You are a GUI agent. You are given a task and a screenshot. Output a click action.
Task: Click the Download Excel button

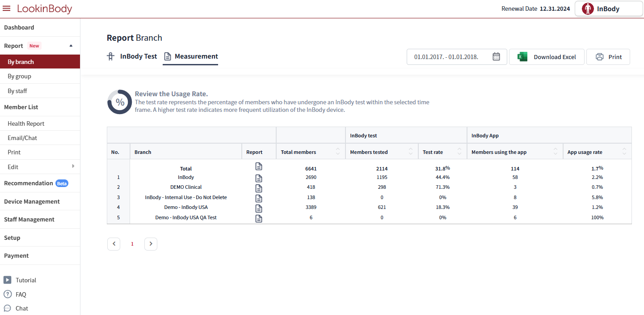(x=547, y=57)
